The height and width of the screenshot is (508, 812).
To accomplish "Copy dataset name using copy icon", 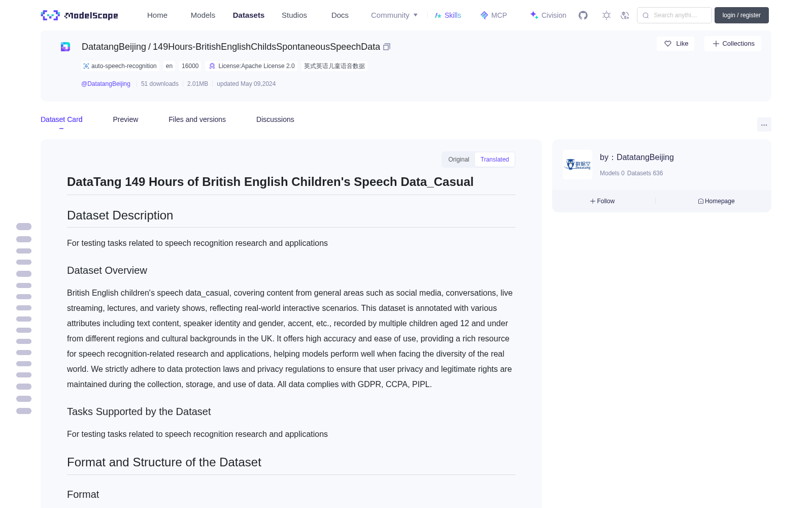I will click(x=387, y=47).
